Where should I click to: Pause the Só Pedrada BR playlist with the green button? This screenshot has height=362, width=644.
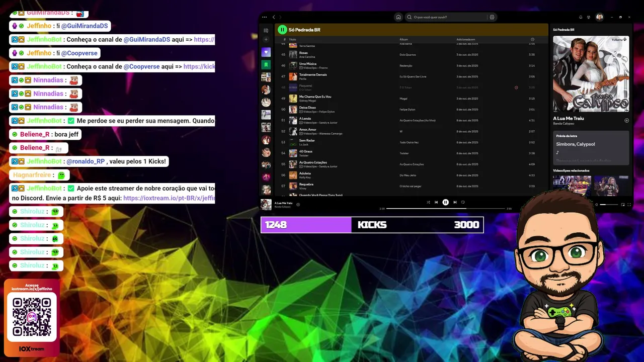pos(282,30)
